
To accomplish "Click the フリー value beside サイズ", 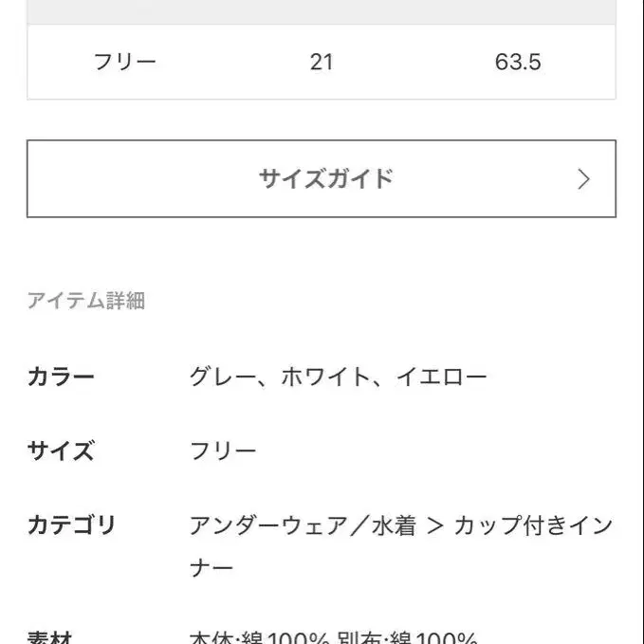I will 223,451.
